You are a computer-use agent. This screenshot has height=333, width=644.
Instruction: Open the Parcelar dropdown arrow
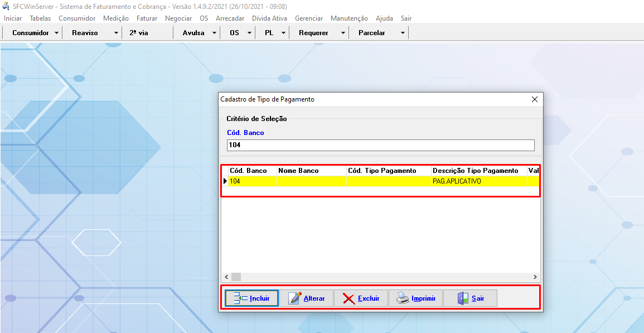pyautogui.click(x=403, y=33)
